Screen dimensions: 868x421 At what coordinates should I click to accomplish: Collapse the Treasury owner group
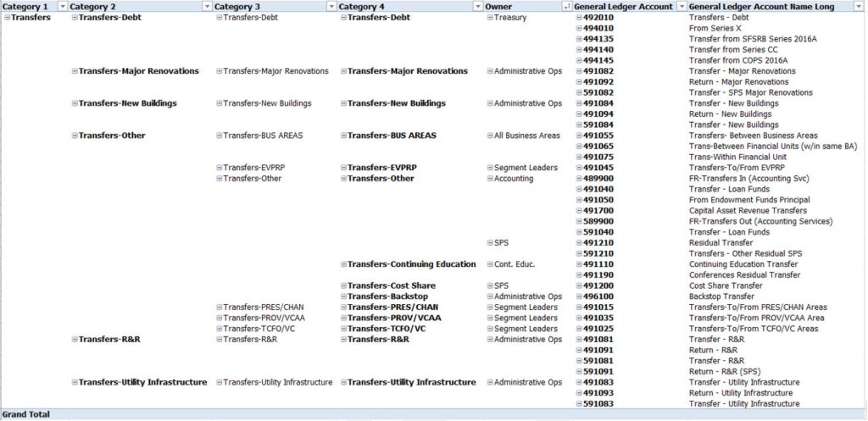pyautogui.click(x=490, y=18)
